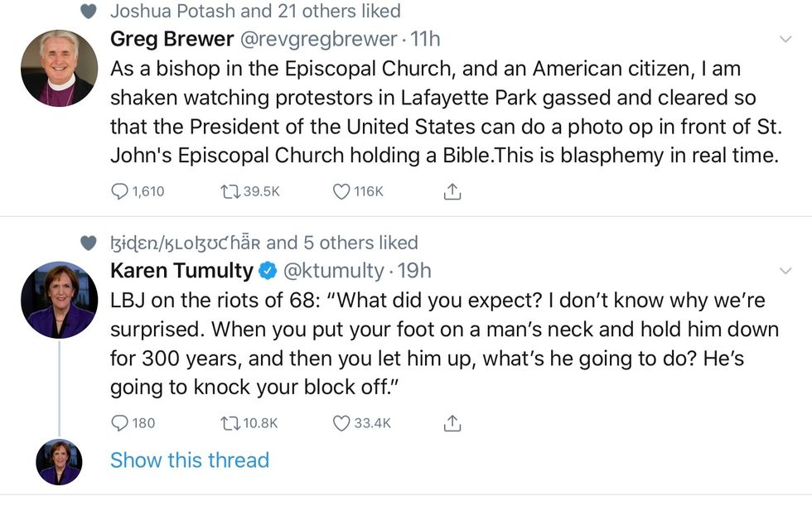The width and height of the screenshot is (812, 506).
Task: View Karen Tumulty's large profile picture
Action: (x=59, y=300)
